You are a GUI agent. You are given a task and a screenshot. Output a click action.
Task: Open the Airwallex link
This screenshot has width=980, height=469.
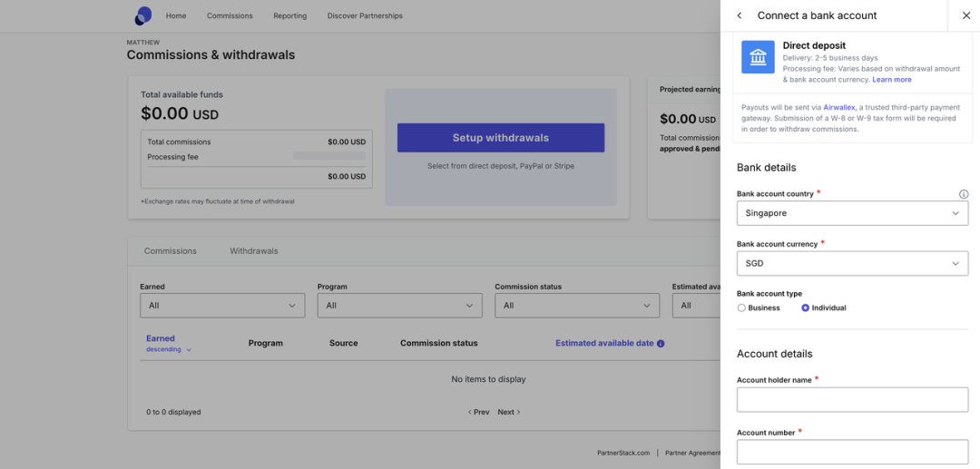pos(838,107)
